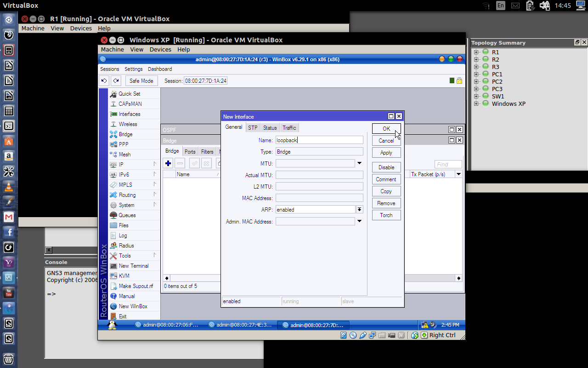This screenshot has width=588, height=368.
Task: Click Cancel in New Interface dialog
Action: tap(386, 140)
